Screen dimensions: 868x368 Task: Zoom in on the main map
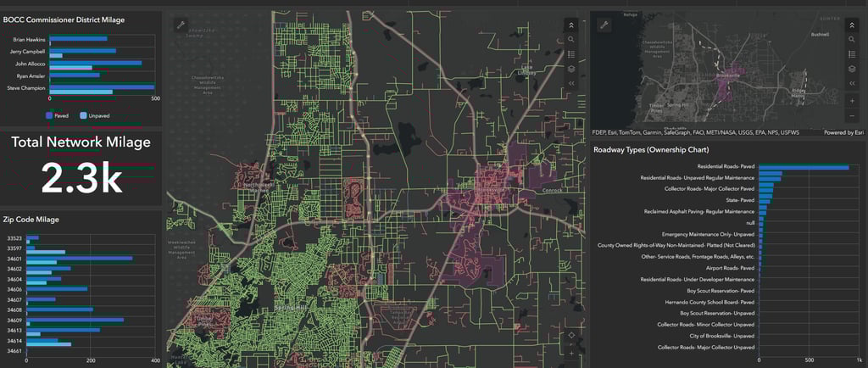click(571, 353)
